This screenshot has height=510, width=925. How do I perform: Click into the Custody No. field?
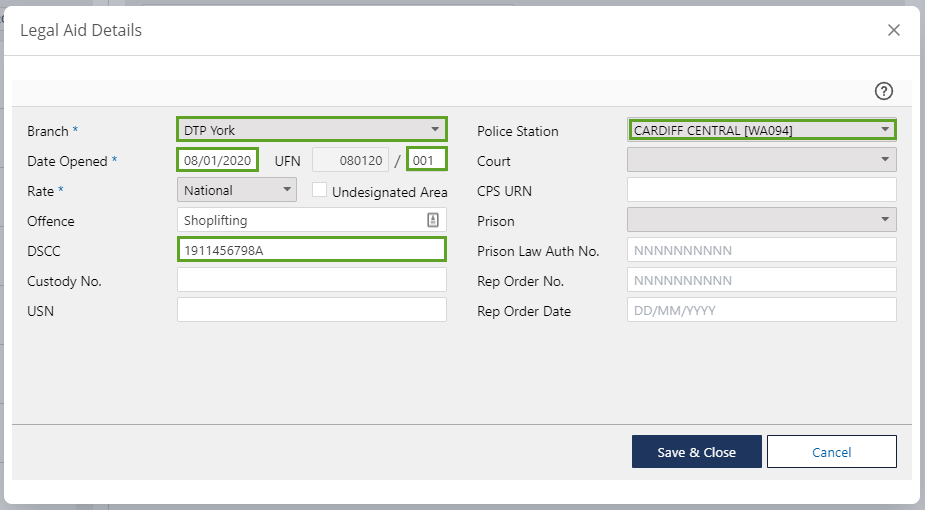click(x=311, y=281)
